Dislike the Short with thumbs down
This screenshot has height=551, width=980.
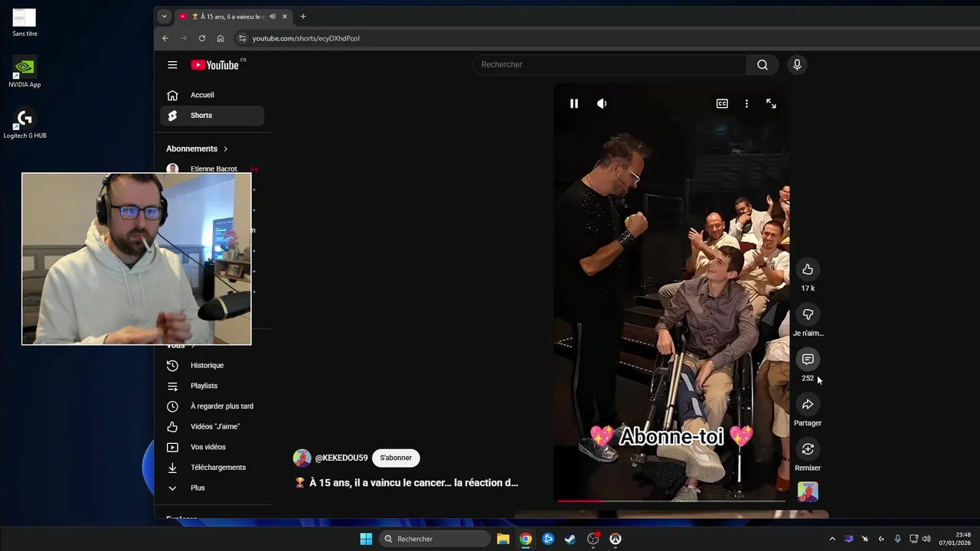pos(808,315)
